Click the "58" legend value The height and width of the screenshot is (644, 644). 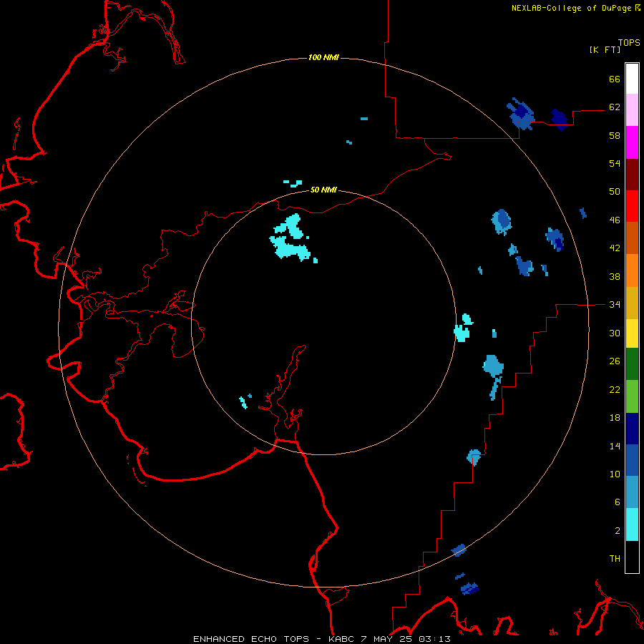coord(615,135)
